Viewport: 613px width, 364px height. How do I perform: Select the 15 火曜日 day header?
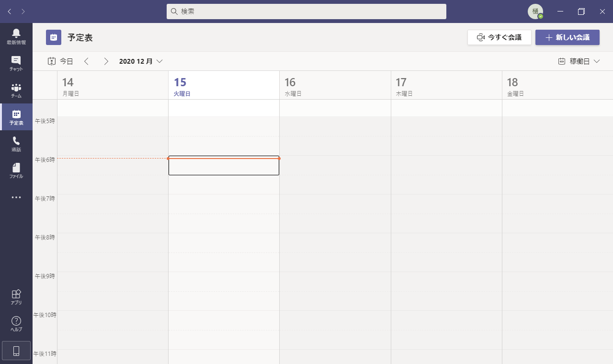(x=224, y=86)
